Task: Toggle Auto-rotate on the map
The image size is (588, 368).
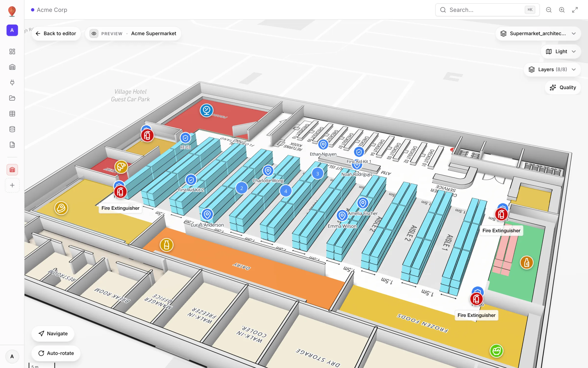Action: [x=56, y=353]
